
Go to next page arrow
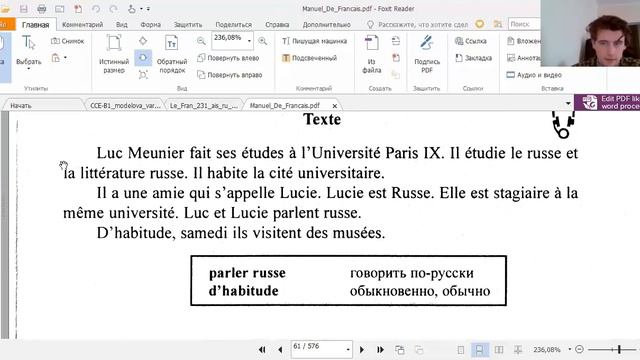tap(362, 350)
